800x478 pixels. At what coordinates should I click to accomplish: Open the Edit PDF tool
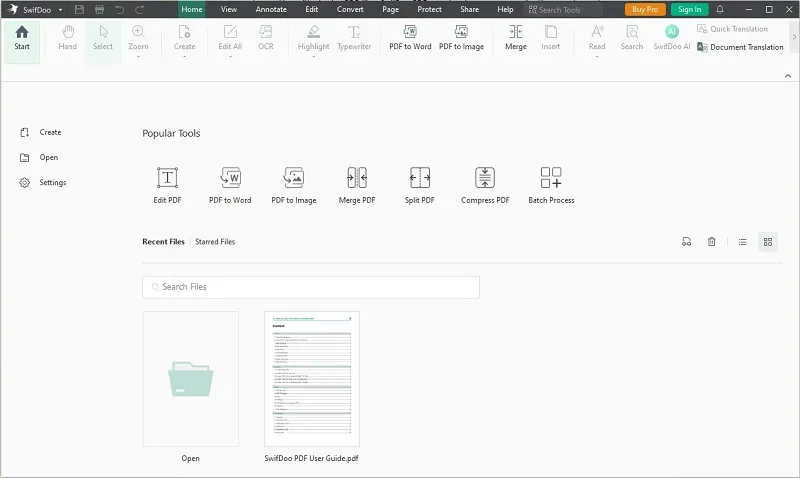pos(167,185)
